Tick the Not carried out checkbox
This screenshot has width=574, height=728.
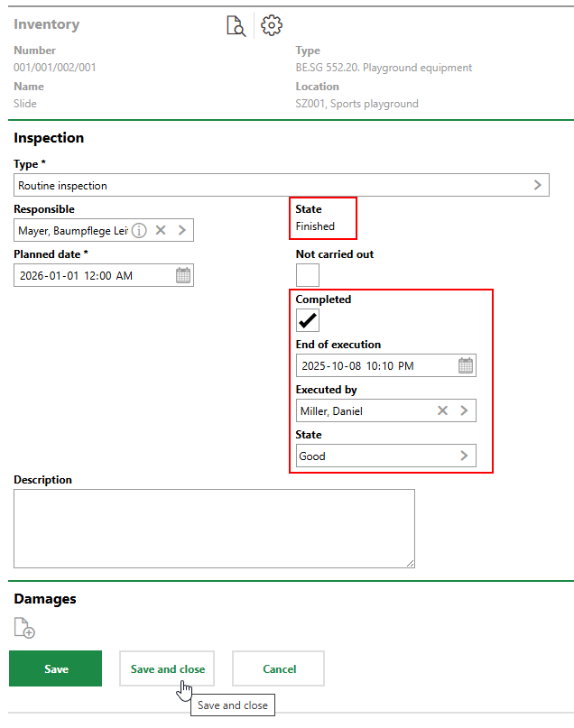[x=308, y=275]
